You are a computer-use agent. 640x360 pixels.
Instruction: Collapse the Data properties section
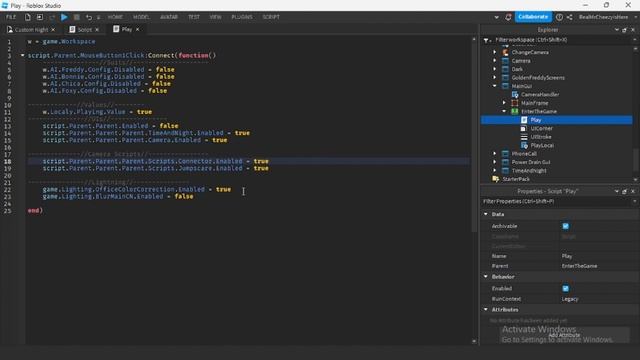pyautogui.click(x=486, y=214)
